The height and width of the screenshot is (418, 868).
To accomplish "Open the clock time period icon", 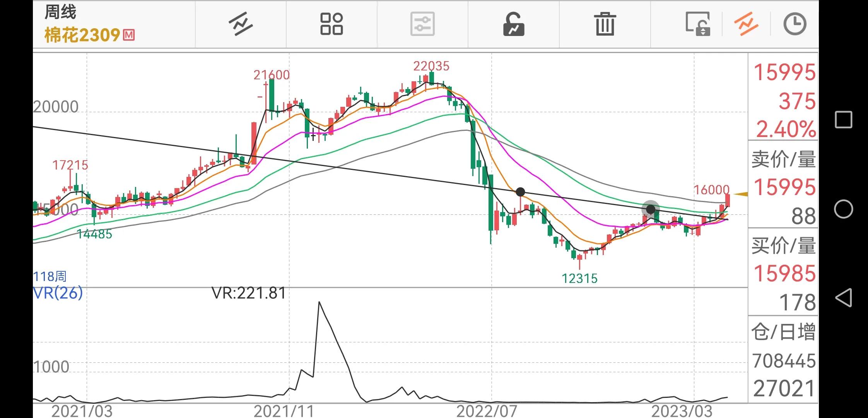I will (x=795, y=24).
